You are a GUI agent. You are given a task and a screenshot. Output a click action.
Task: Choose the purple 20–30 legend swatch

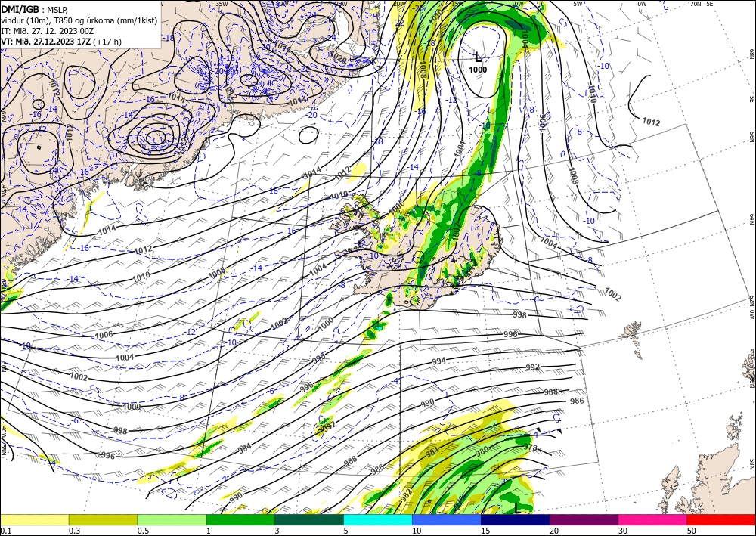click(584, 519)
